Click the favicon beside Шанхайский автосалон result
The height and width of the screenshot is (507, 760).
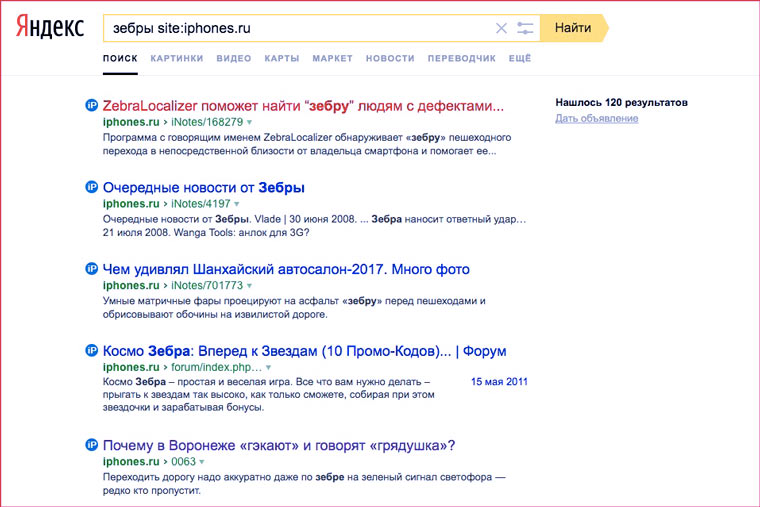tap(91, 269)
